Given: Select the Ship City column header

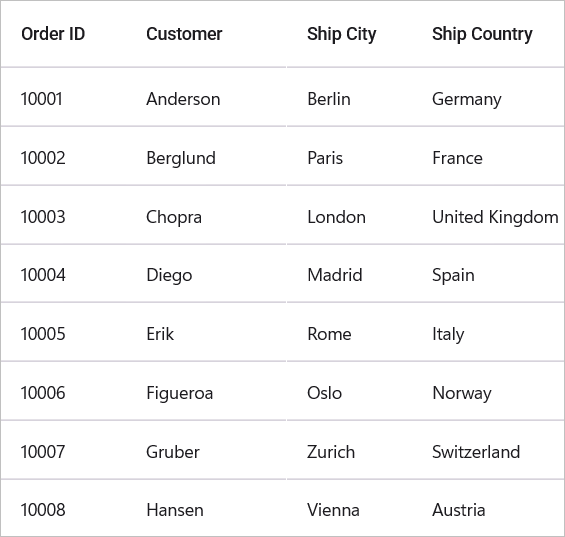Looking at the screenshot, I should point(341,34).
